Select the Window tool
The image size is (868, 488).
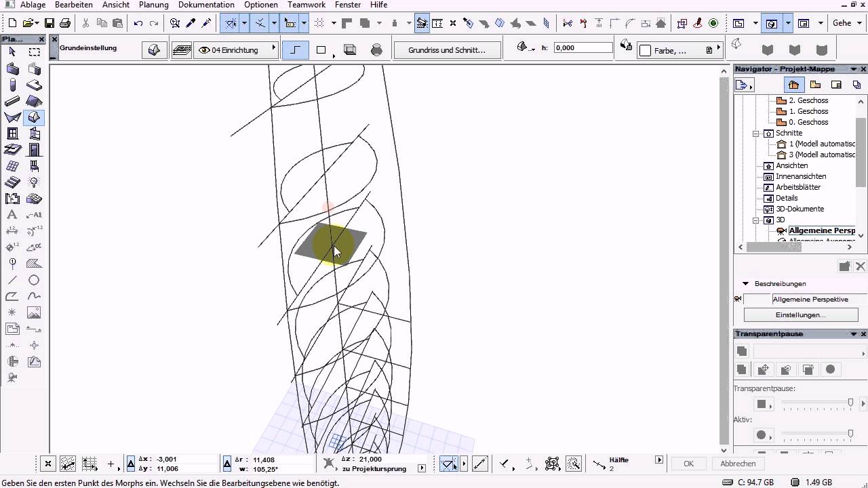[x=12, y=134]
